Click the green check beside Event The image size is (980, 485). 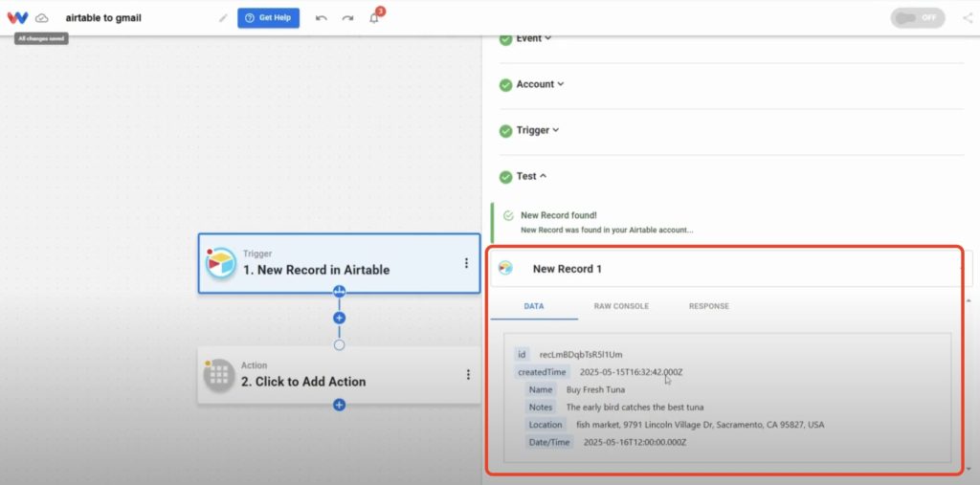[505, 39]
